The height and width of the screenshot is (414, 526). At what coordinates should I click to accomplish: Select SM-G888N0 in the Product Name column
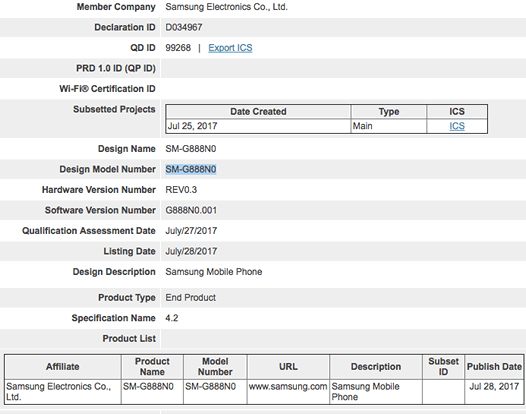click(152, 392)
